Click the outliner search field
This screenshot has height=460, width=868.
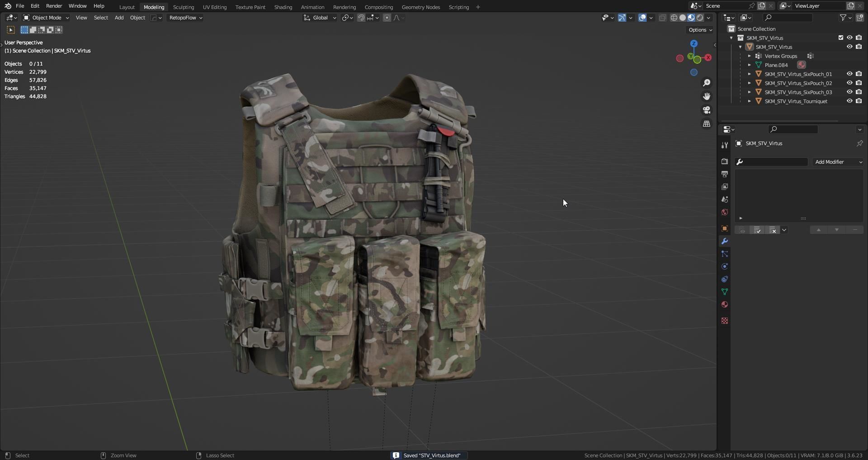pos(788,18)
